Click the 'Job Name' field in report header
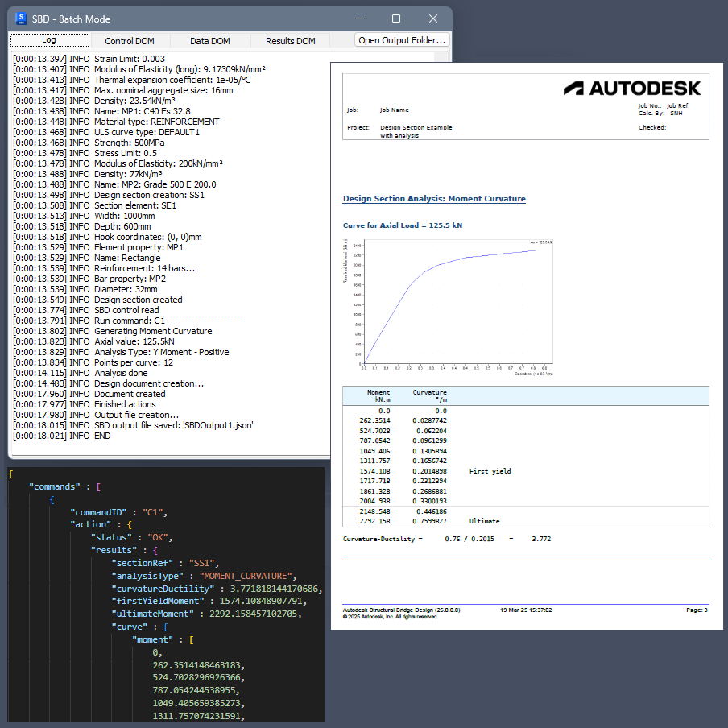 tap(394, 110)
